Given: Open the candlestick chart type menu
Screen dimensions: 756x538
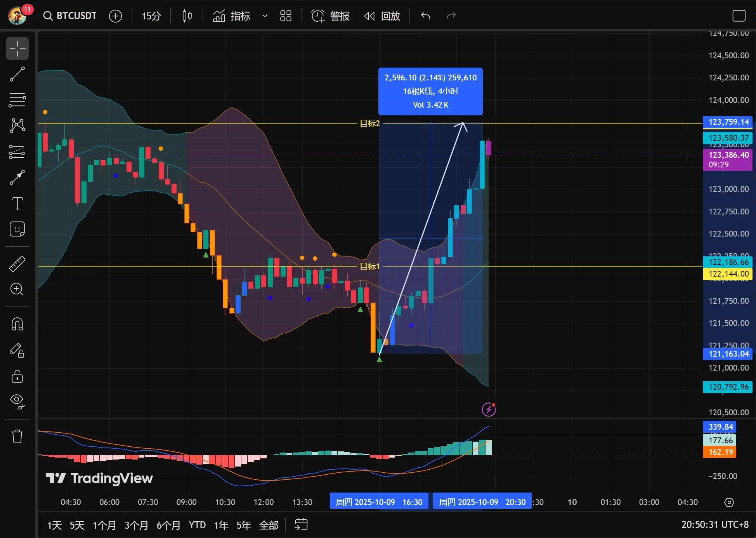Looking at the screenshot, I should pos(187,16).
